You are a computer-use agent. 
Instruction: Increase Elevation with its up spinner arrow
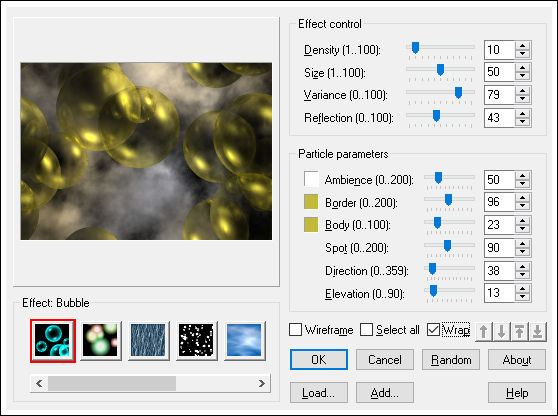point(522,289)
